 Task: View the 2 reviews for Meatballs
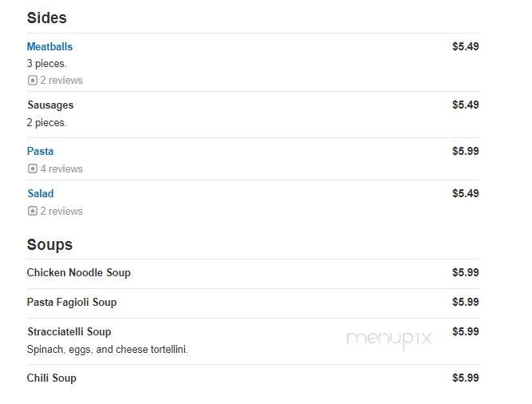[61, 81]
